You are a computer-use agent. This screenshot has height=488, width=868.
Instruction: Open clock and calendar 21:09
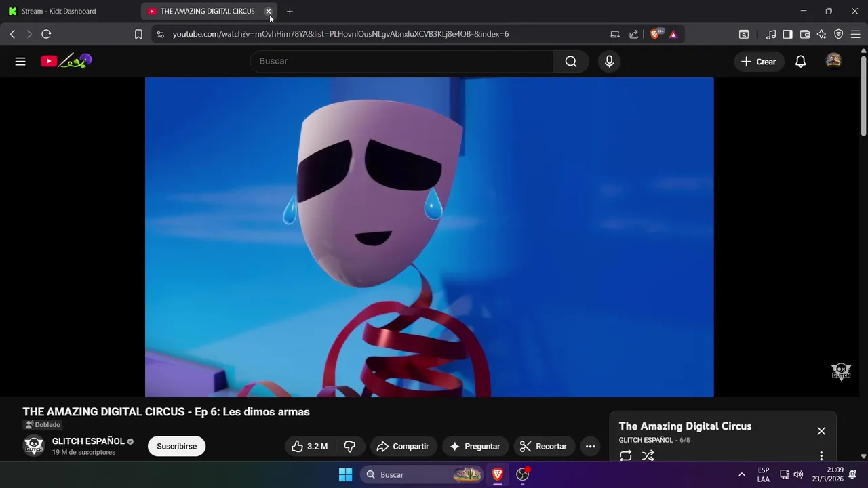coord(827,474)
